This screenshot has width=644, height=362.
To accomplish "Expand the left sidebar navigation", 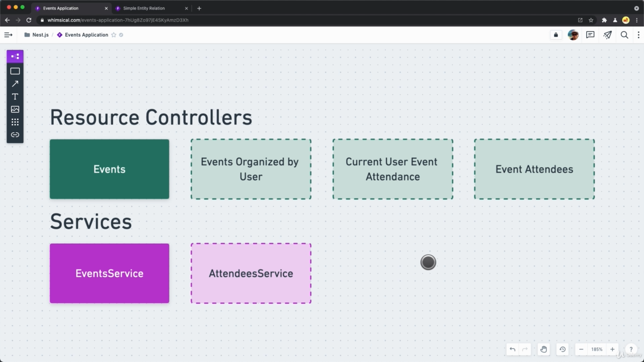I will pyautogui.click(x=8, y=35).
